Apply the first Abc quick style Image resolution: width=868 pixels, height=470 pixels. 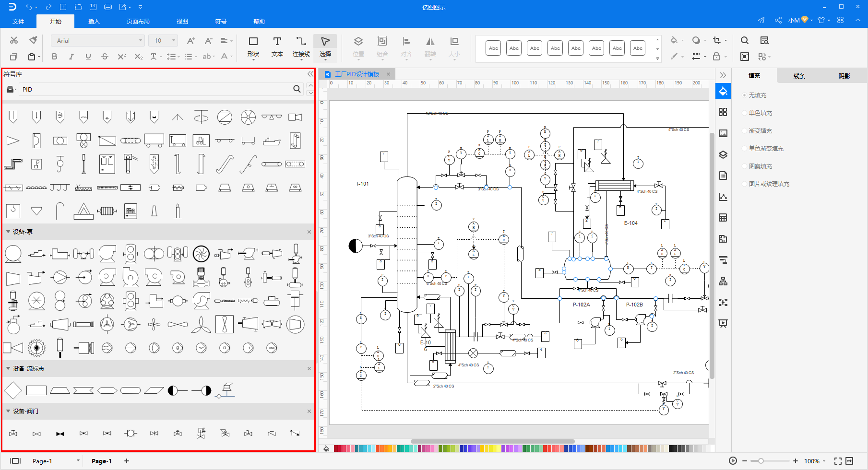pyautogui.click(x=493, y=48)
